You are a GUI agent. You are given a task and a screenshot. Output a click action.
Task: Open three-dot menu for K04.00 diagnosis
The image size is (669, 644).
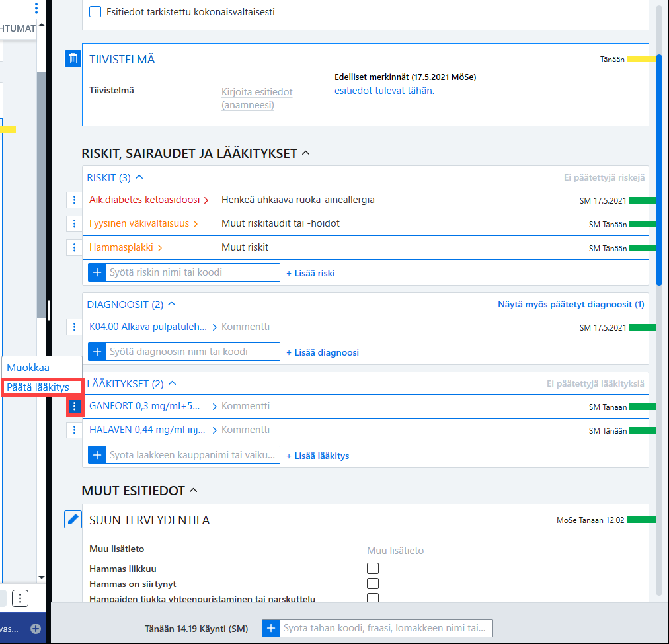click(74, 327)
